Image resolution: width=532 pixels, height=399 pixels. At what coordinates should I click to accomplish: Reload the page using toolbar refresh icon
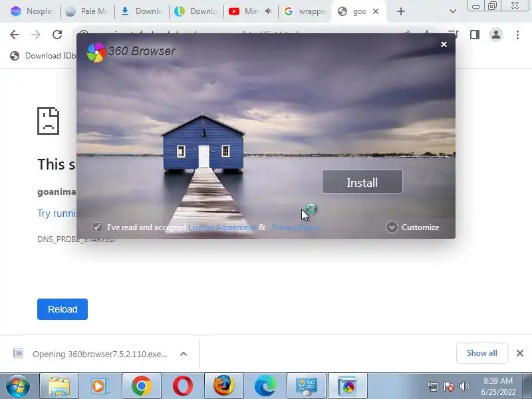tap(57, 35)
